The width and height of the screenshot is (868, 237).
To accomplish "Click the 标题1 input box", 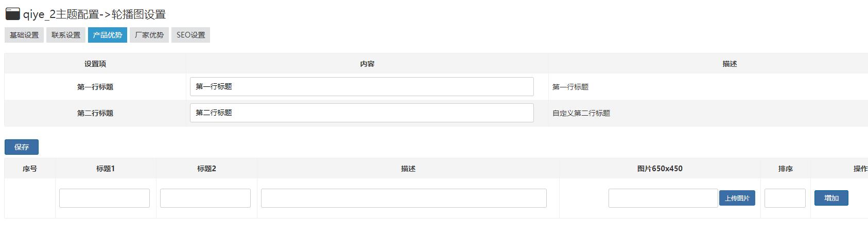I will coord(105,198).
